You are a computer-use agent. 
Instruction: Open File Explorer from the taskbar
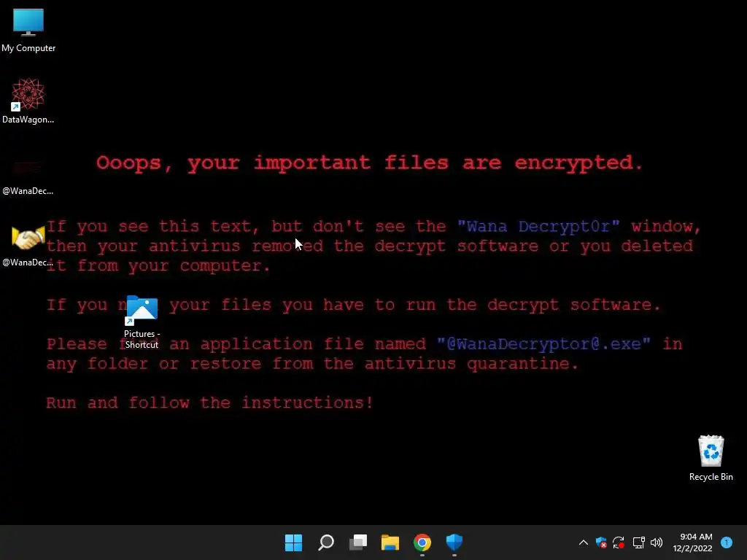[x=390, y=542]
